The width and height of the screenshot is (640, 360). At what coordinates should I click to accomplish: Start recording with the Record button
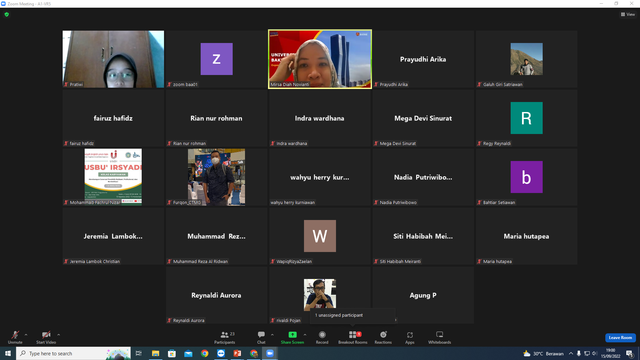click(x=322, y=337)
